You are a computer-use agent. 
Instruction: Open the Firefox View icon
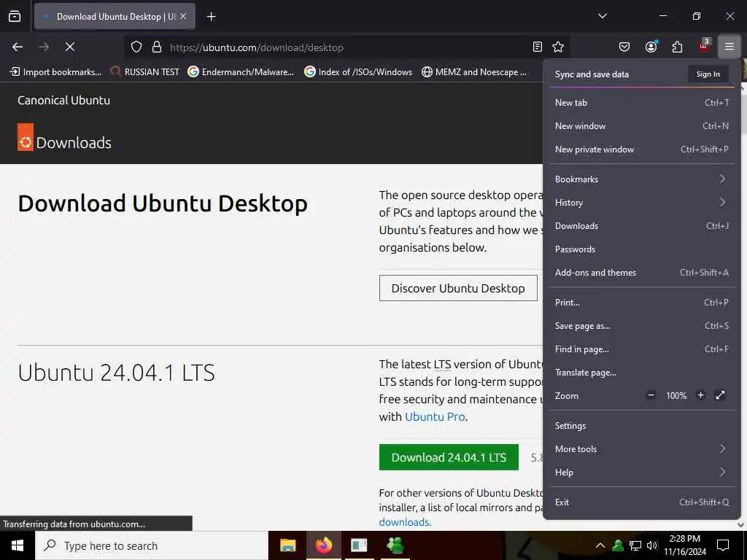coord(15,17)
